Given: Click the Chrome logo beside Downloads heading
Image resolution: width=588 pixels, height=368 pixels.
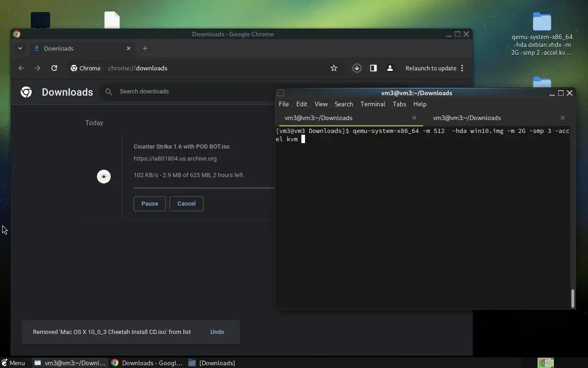Looking at the screenshot, I should (x=26, y=92).
